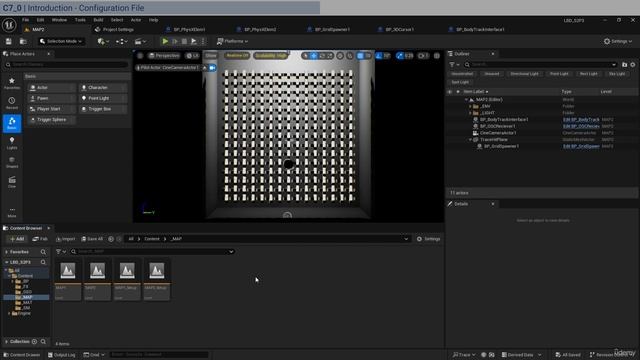
Task: Expand the _LIGHT folder in Outliner
Action: click(470, 113)
